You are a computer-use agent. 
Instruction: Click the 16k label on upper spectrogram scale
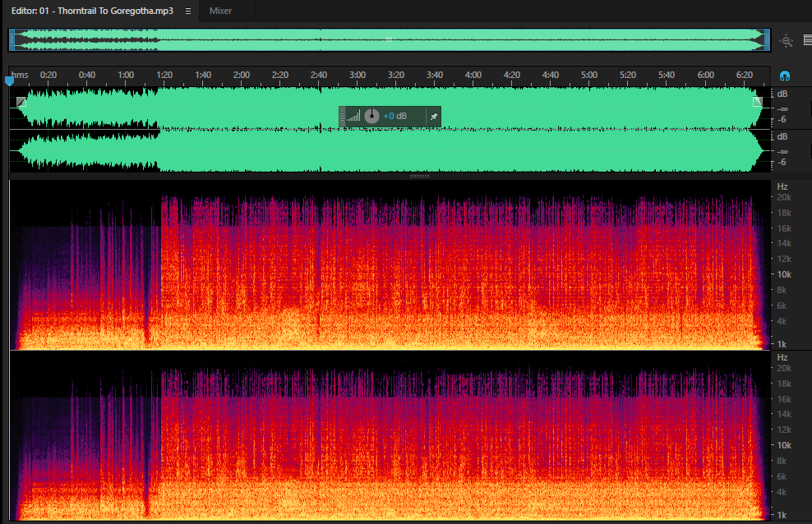pos(783,228)
